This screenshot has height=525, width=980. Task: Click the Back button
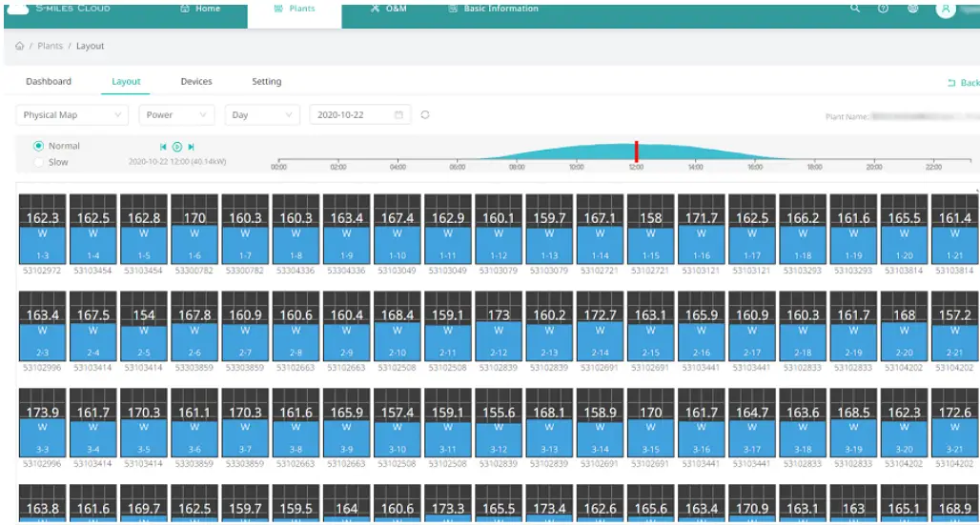[963, 83]
